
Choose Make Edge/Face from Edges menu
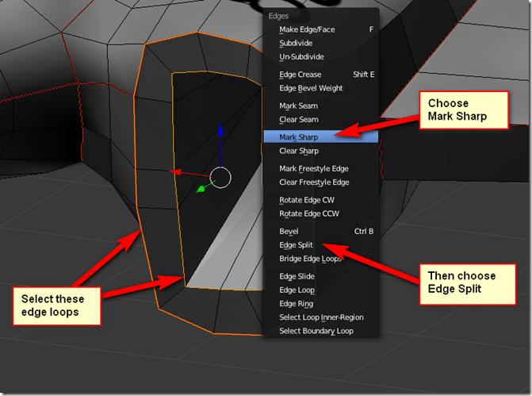(321, 29)
